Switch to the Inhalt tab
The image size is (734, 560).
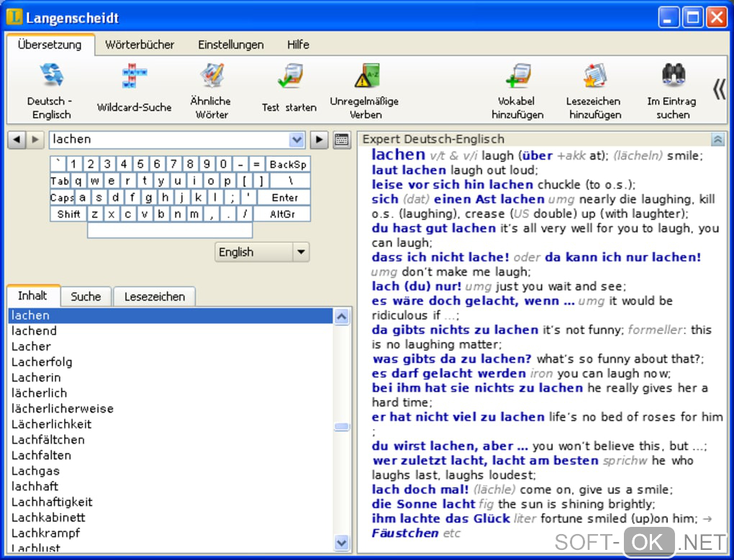point(33,295)
